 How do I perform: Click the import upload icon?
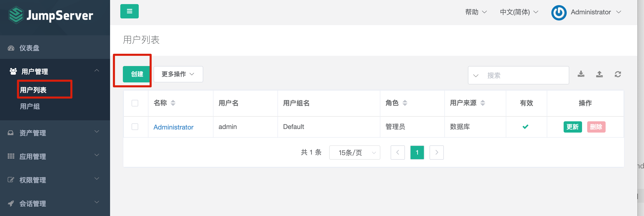599,74
